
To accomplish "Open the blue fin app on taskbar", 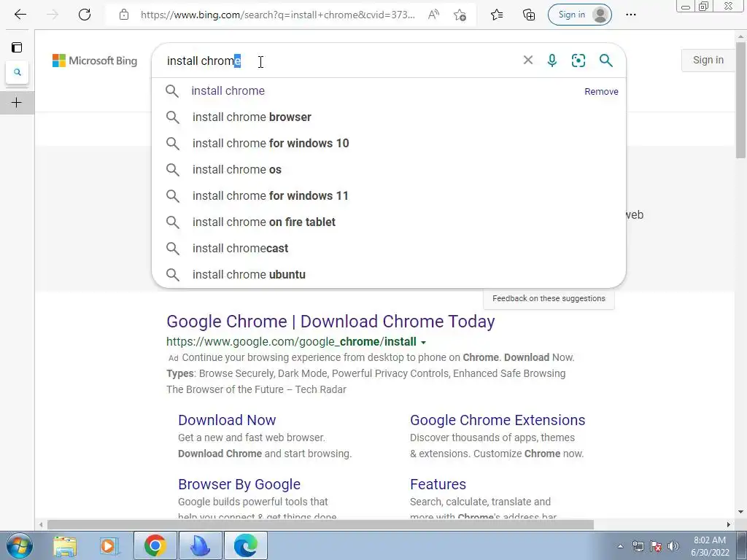I will (201, 545).
